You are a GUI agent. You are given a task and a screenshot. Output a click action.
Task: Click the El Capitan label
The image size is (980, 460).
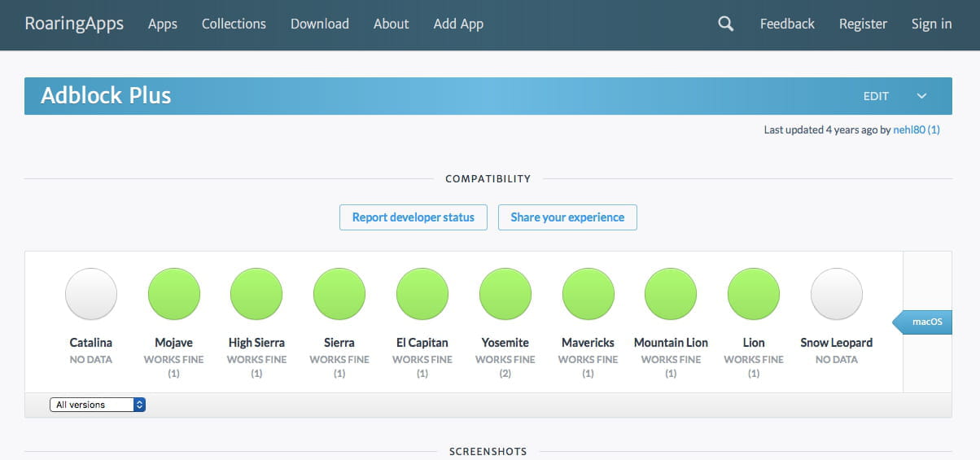pyautogui.click(x=422, y=343)
